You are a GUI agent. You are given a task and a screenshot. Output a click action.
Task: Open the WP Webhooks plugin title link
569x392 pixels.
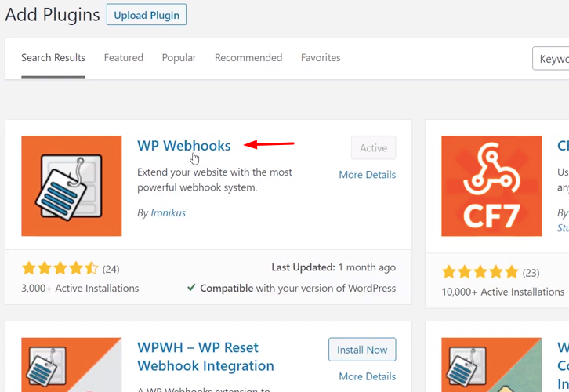click(183, 146)
